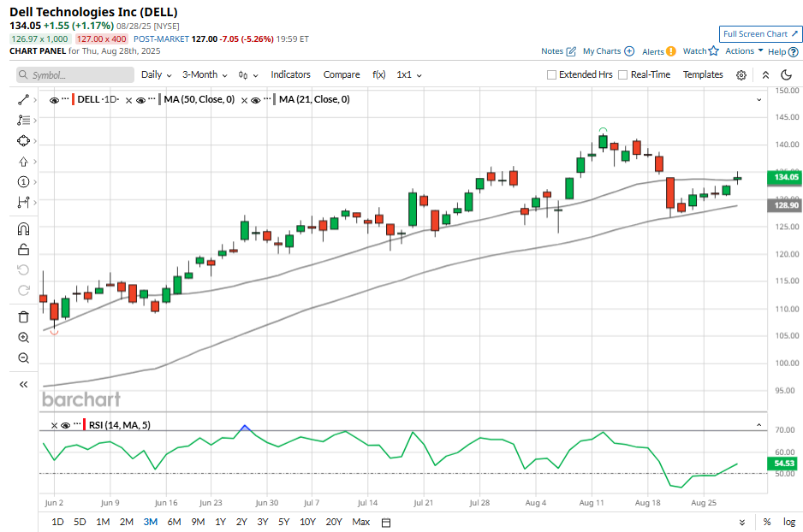803x532 pixels.
Task: Click the Notes link
Action: [552, 51]
